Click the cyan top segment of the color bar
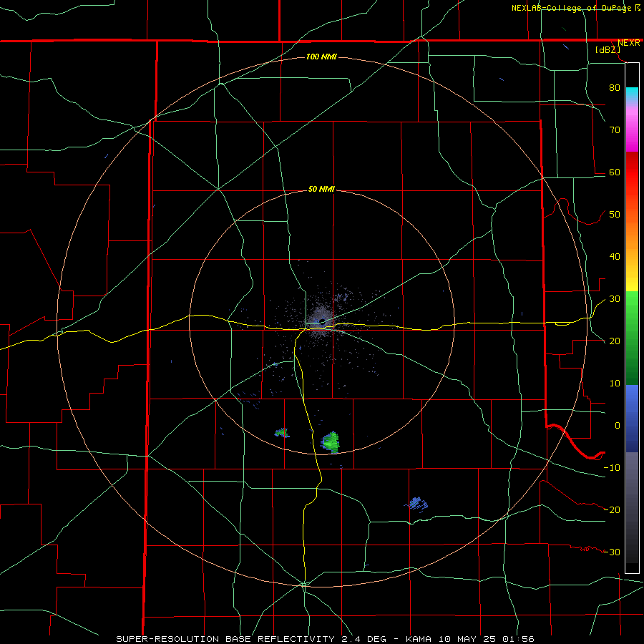 [x=632, y=94]
